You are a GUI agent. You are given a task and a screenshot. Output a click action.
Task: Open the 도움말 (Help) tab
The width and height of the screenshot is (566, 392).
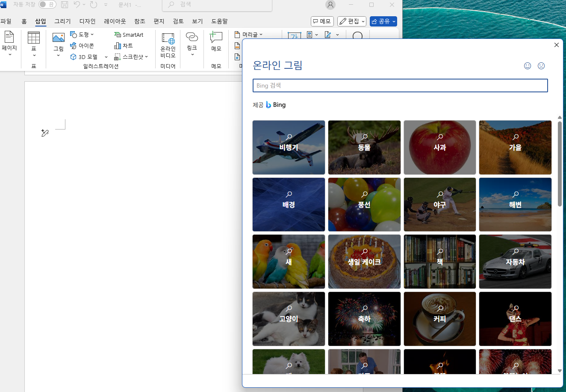coord(219,21)
